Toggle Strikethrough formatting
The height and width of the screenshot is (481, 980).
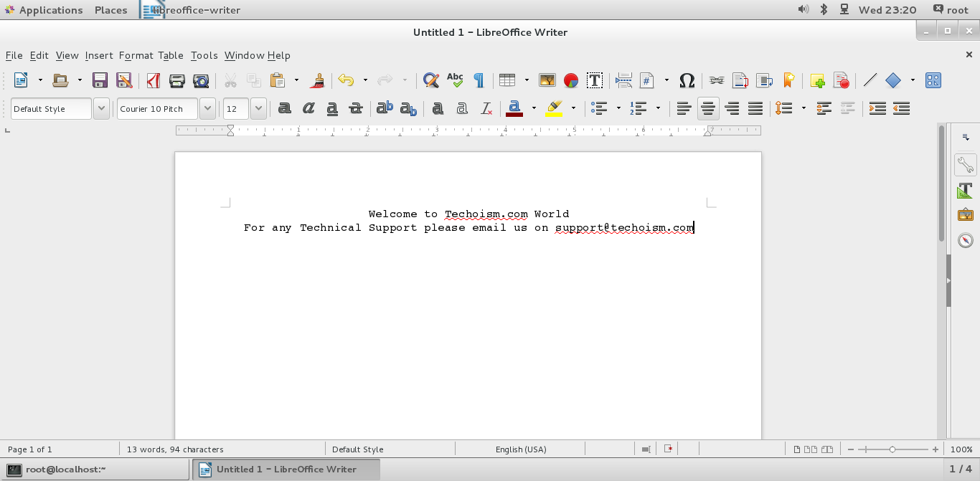click(356, 108)
